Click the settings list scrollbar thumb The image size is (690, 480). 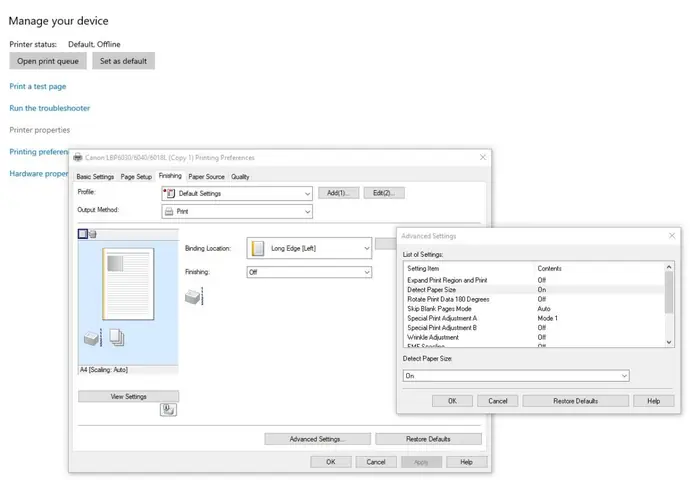pos(669,292)
